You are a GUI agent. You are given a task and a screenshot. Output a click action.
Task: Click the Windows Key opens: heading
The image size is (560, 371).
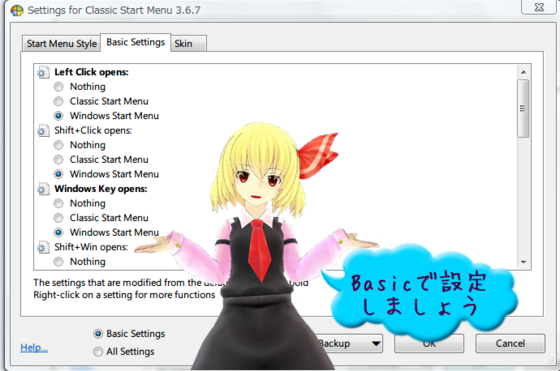tap(101, 189)
